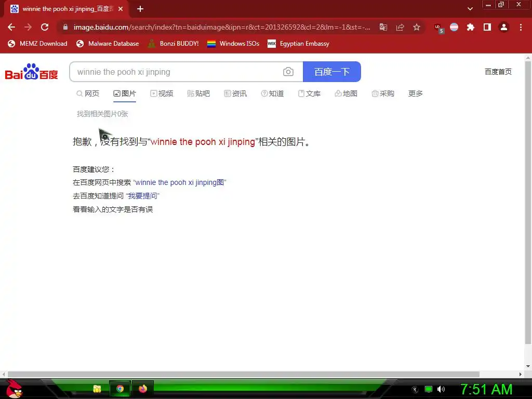Reload the Baidu page
532x399 pixels.
pyautogui.click(x=45, y=27)
